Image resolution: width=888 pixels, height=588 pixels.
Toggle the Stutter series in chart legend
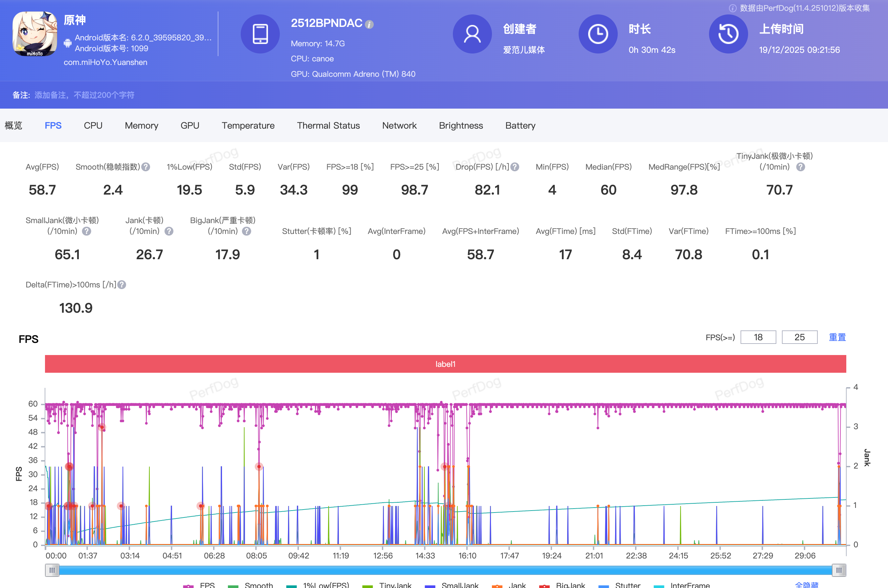[x=627, y=585]
